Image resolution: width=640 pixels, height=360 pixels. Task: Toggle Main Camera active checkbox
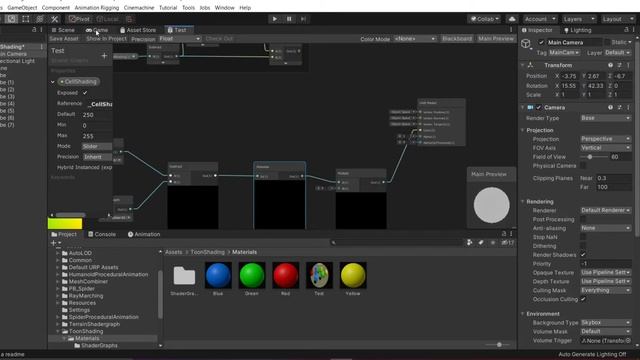541,42
